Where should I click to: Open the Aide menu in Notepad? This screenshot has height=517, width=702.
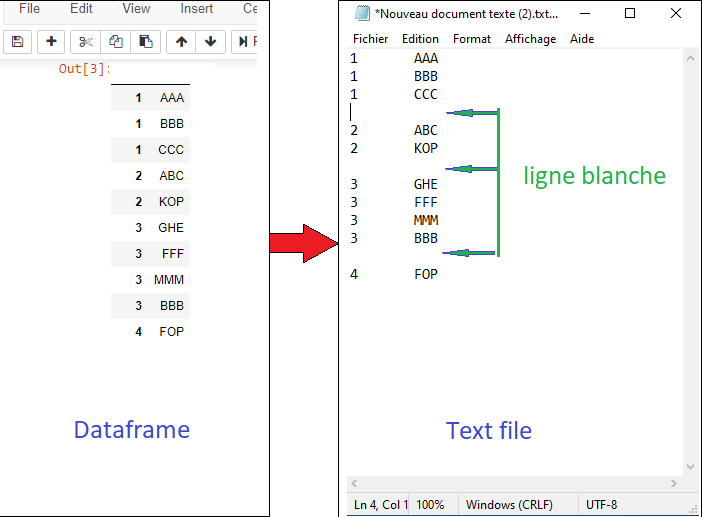point(582,39)
